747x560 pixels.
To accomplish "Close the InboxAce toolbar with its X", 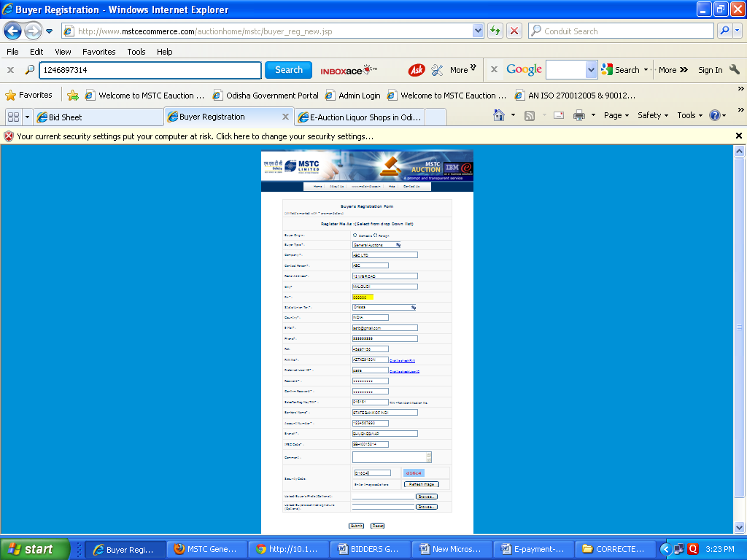I will pos(10,70).
